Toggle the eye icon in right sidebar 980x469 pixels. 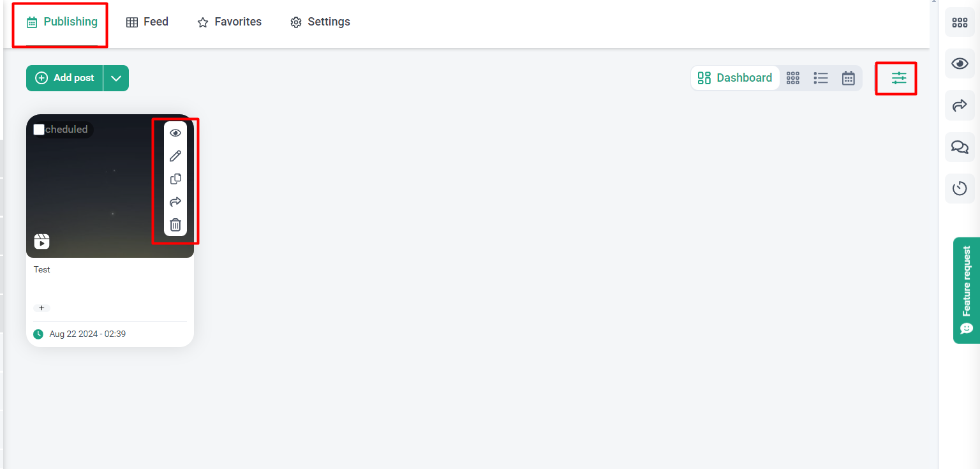coord(960,64)
